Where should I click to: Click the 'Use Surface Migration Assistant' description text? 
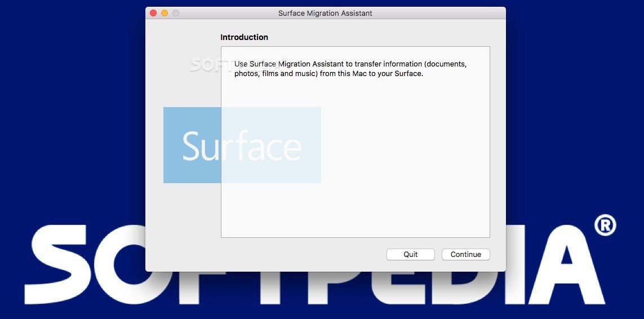coord(350,69)
